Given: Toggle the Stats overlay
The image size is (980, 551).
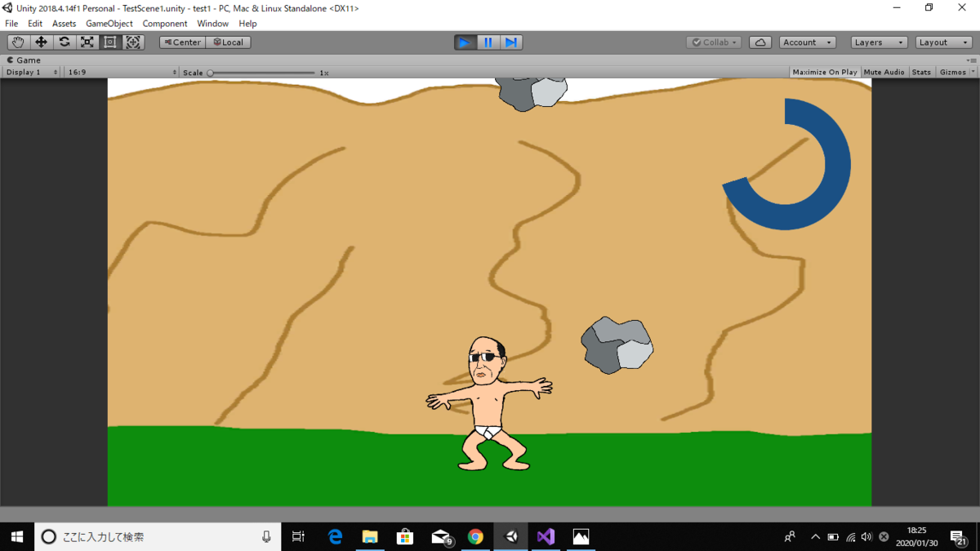Looking at the screenshot, I should pos(921,72).
